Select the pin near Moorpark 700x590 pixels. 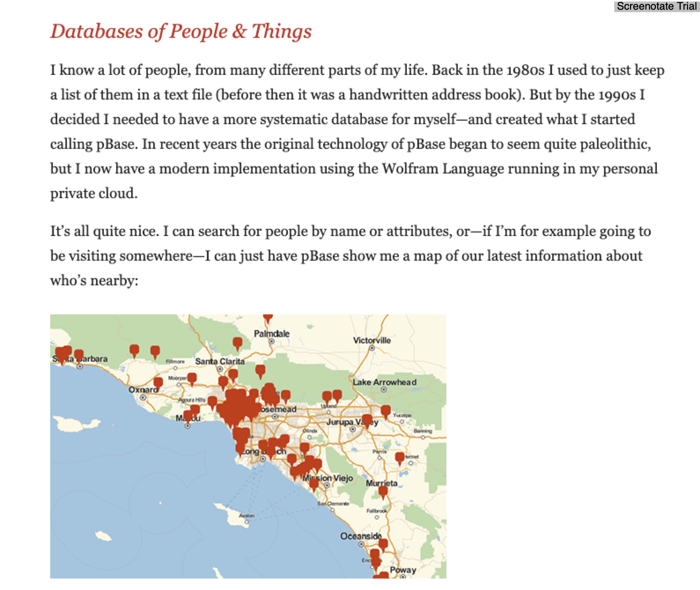pyautogui.click(x=192, y=378)
